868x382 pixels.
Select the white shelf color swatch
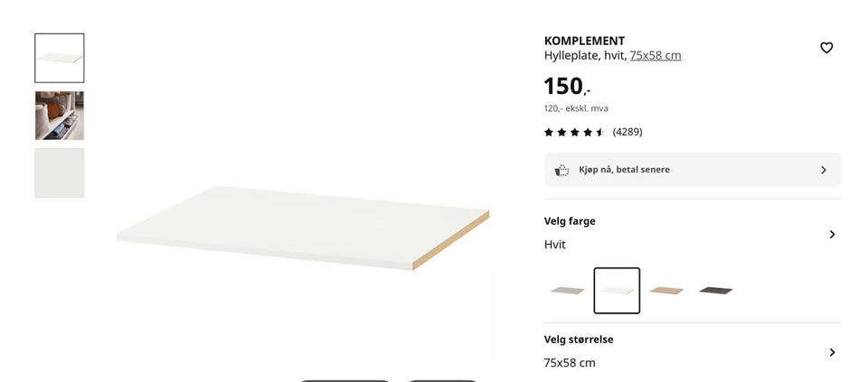pos(617,291)
